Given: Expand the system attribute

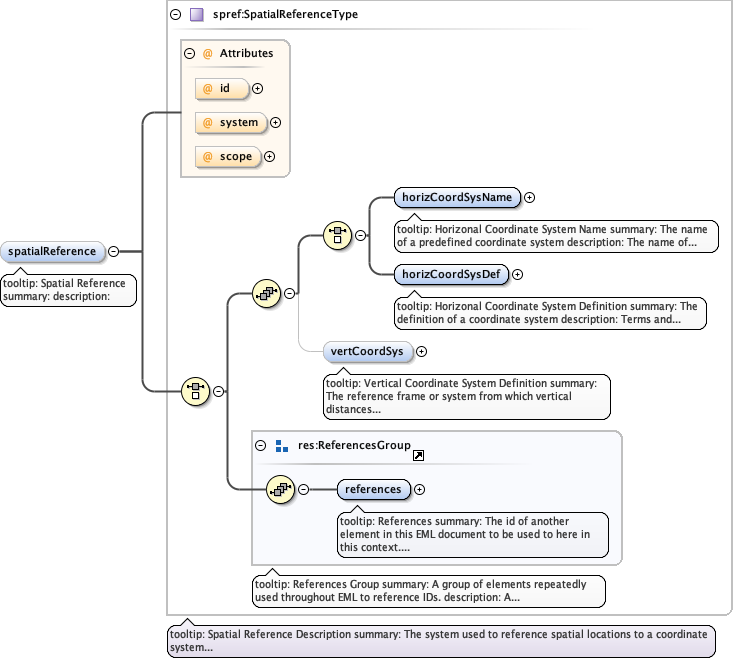Looking at the screenshot, I should coord(275,123).
